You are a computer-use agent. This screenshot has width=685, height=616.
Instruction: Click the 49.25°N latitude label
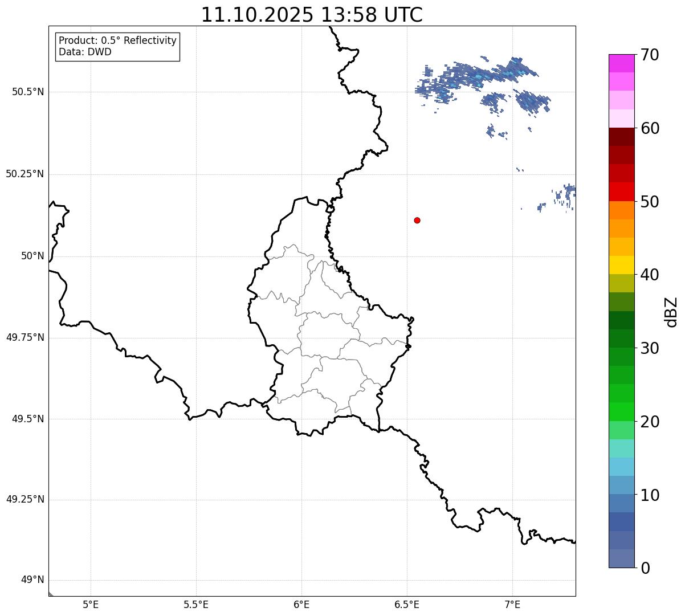(25, 500)
